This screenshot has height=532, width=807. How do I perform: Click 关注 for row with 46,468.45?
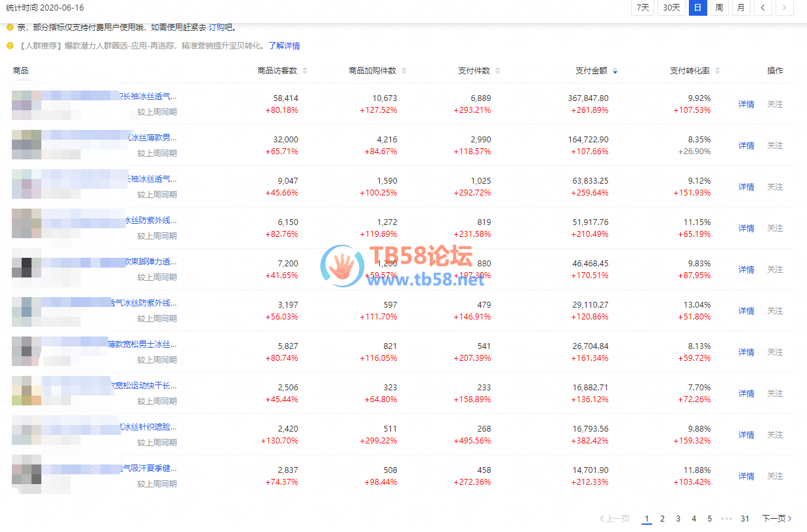pos(775,270)
